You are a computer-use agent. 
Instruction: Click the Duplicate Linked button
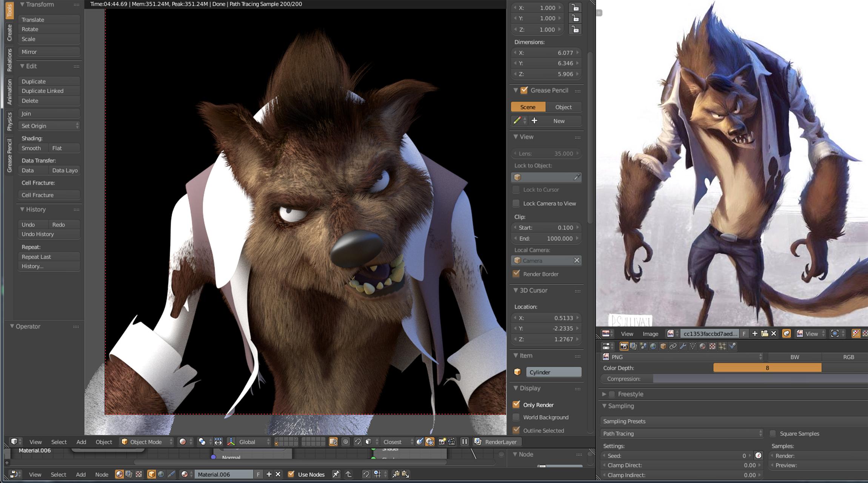click(49, 91)
